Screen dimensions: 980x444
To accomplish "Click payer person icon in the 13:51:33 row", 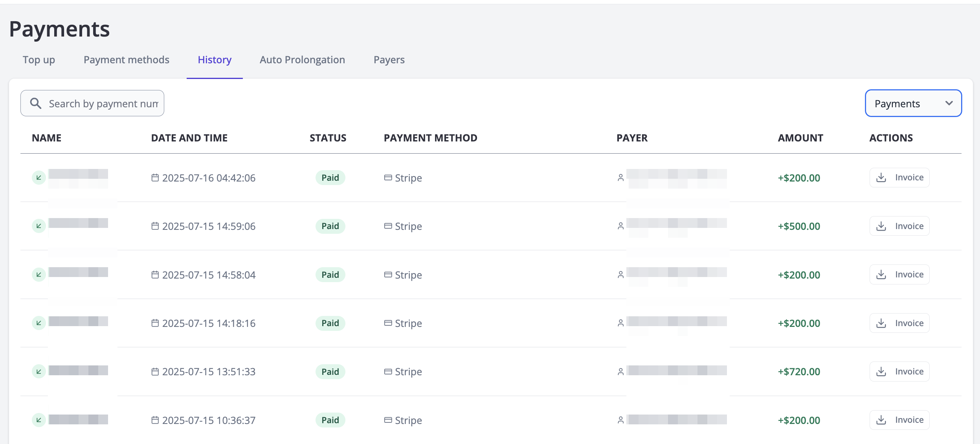I will (620, 371).
